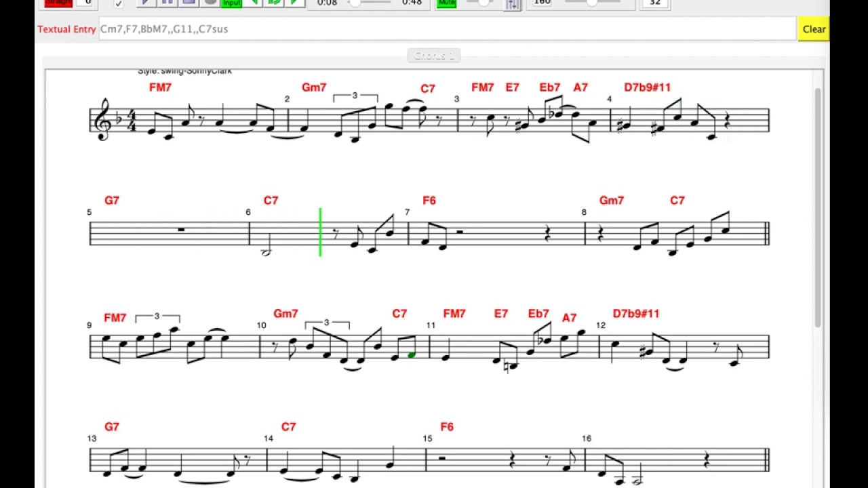Select the FM7 chord in measure 11
Viewport: 868px width, 488px height.
454,314
